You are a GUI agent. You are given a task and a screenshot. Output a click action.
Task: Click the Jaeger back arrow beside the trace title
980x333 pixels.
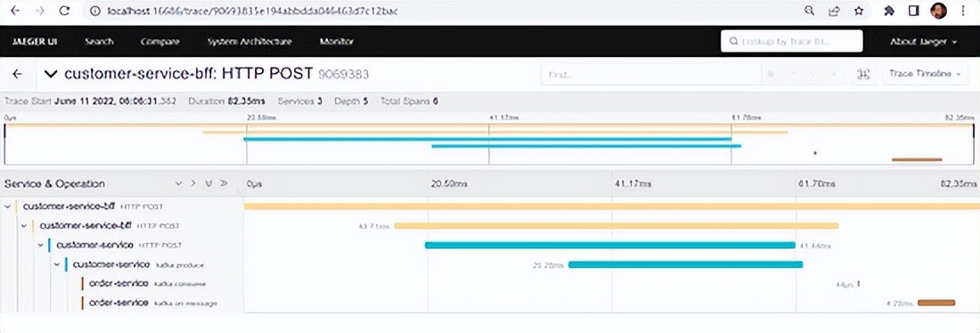coord(18,74)
